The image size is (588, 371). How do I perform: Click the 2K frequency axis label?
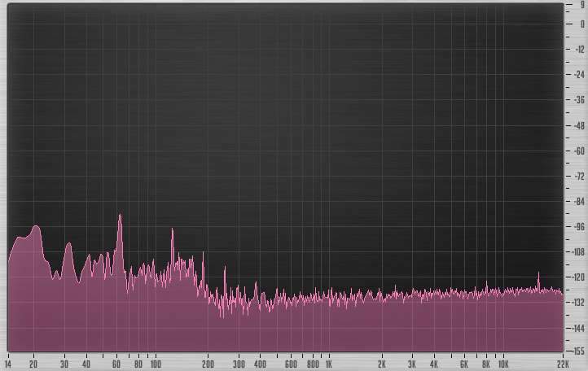[381, 364]
